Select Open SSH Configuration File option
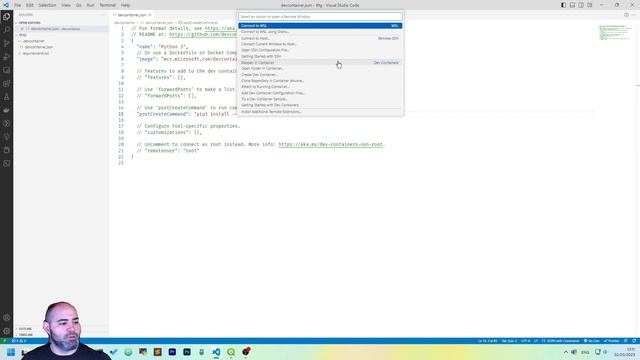Viewport: 640px width, 360px height. pos(320,50)
